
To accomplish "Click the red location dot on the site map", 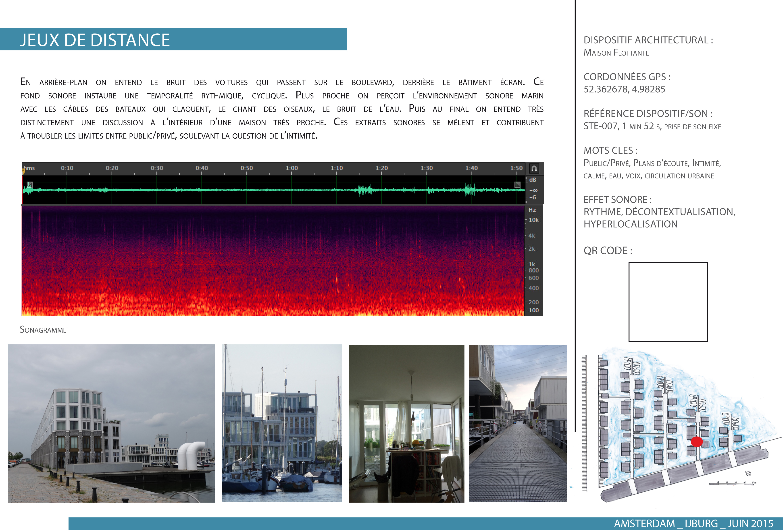I will (697, 441).
